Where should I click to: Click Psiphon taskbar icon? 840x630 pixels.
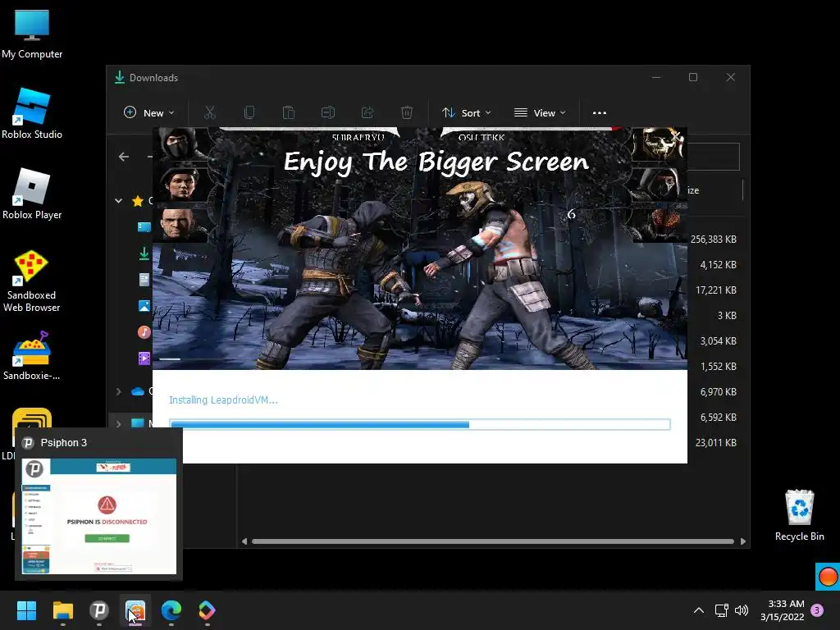(x=99, y=610)
